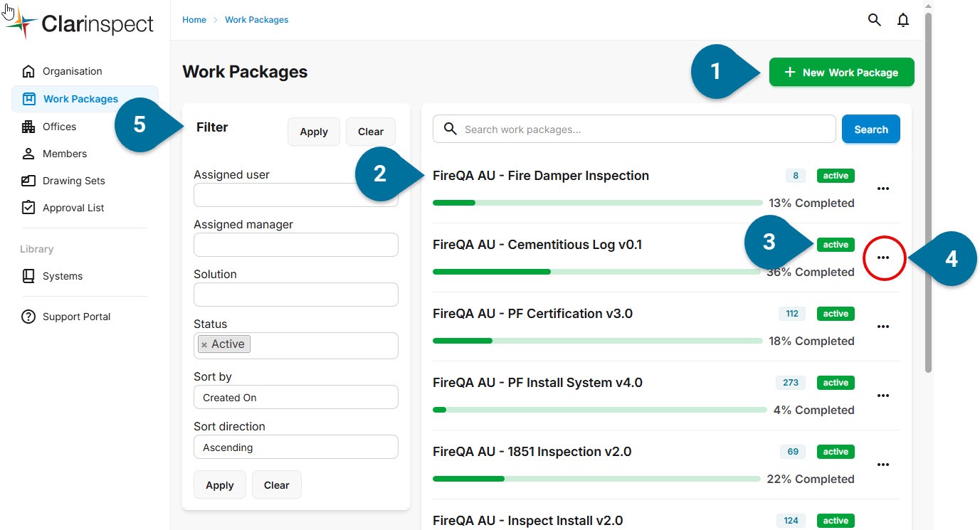Open the search icon in the header

click(875, 20)
